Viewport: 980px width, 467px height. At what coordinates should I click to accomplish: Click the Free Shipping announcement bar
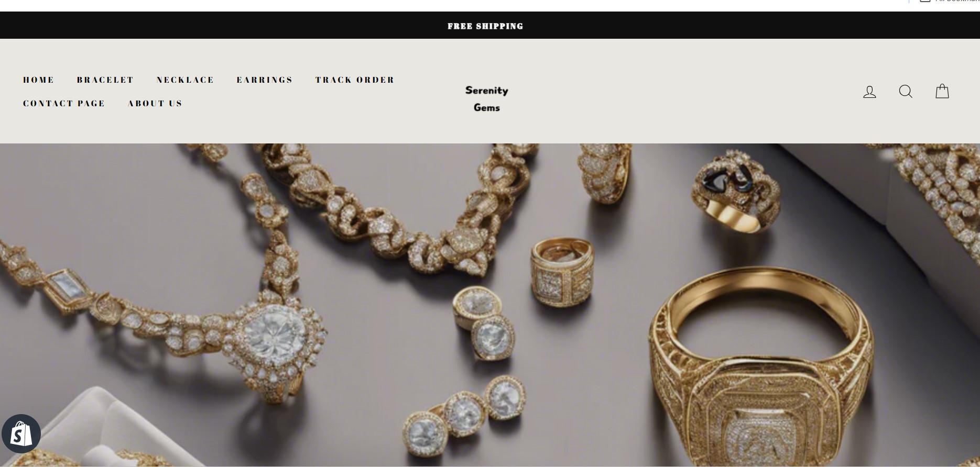tap(485, 26)
